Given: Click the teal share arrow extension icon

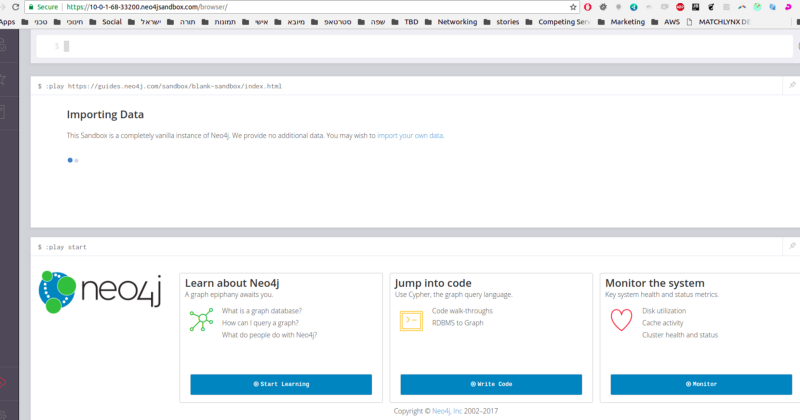Looking at the screenshot, I should pyautogui.click(x=634, y=7).
